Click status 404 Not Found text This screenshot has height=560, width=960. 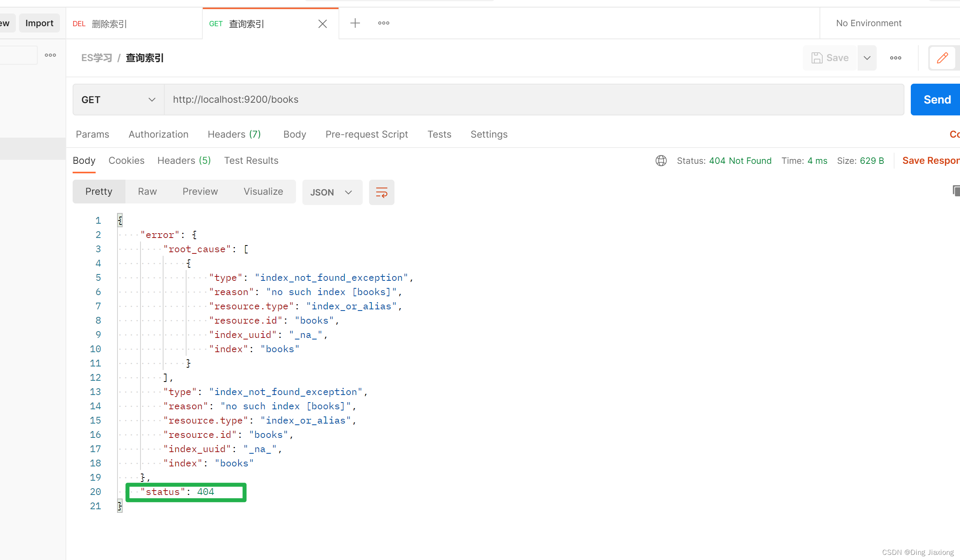(x=740, y=161)
